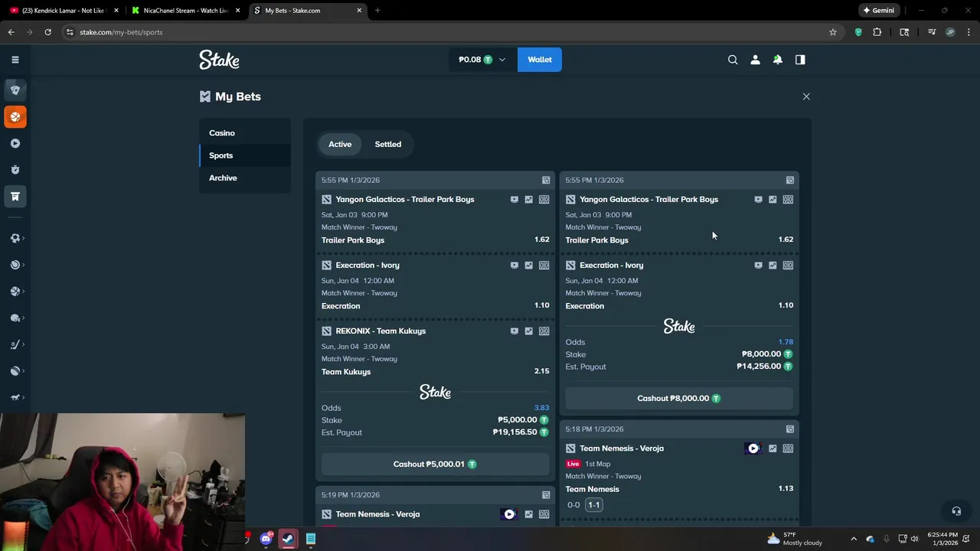Select the 0-0 score toggle
Screen dimensions: 980x551
[x=573, y=505]
